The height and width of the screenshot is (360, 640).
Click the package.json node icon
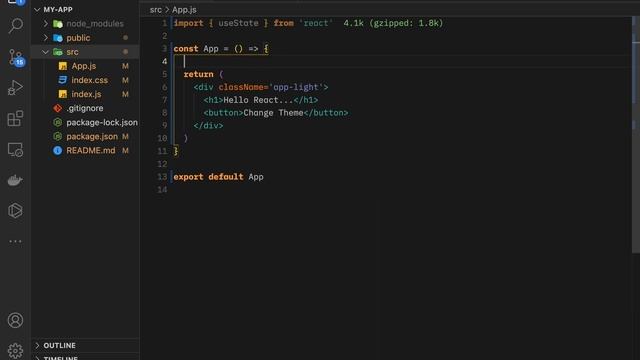tap(58, 136)
